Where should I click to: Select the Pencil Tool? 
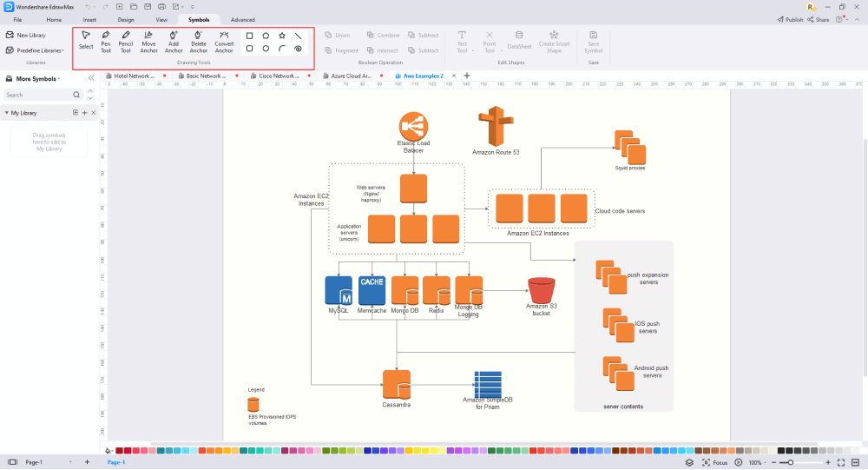point(126,42)
